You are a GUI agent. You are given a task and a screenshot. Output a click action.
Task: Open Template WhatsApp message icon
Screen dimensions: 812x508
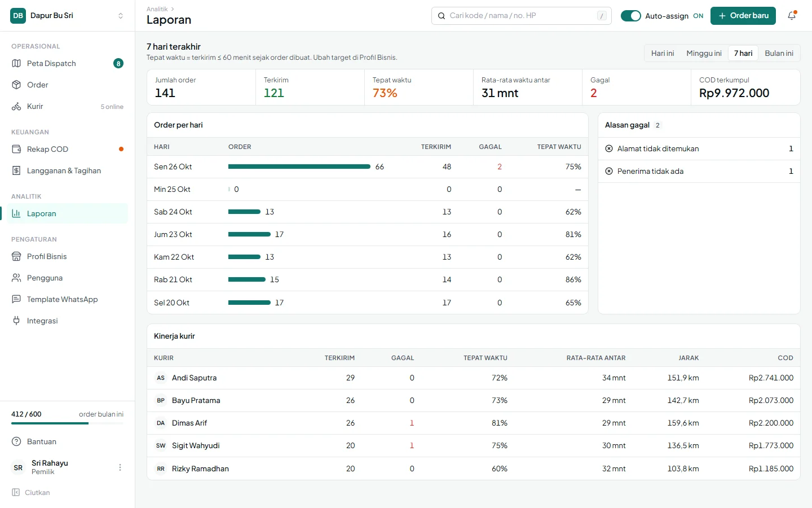16,299
